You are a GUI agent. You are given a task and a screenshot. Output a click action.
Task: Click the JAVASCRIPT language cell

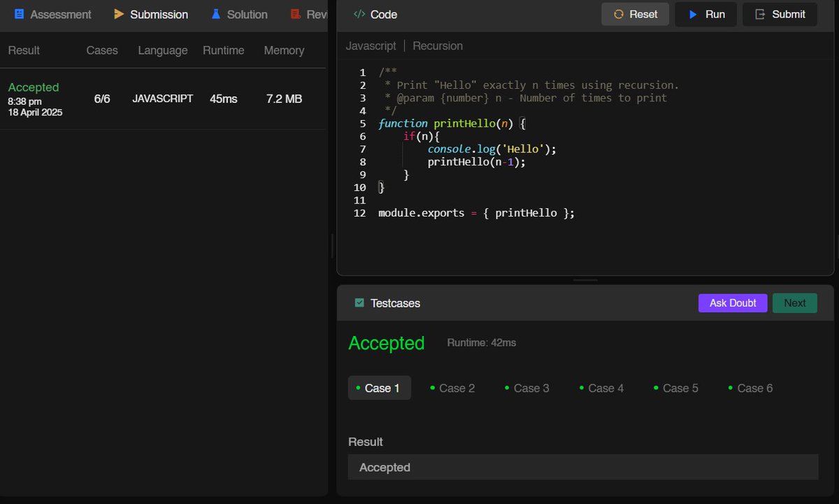pyautogui.click(x=162, y=99)
